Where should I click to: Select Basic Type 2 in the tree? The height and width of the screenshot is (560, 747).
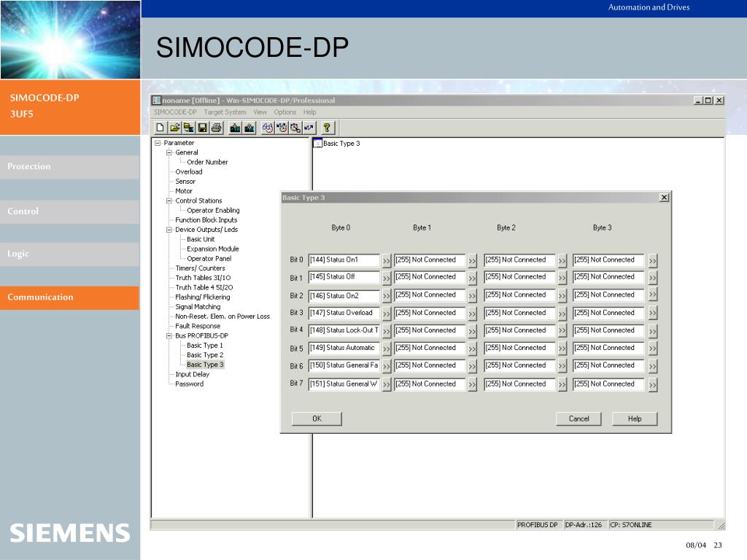tap(205, 355)
